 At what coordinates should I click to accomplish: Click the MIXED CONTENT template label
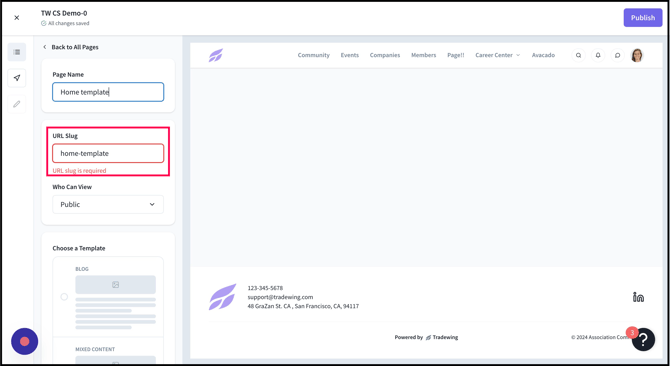(x=95, y=349)
